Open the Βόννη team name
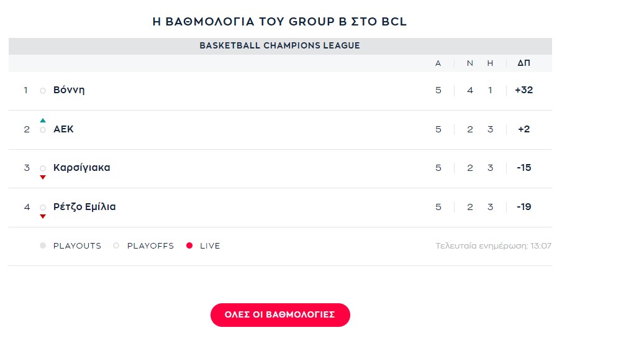 point(69,90)
